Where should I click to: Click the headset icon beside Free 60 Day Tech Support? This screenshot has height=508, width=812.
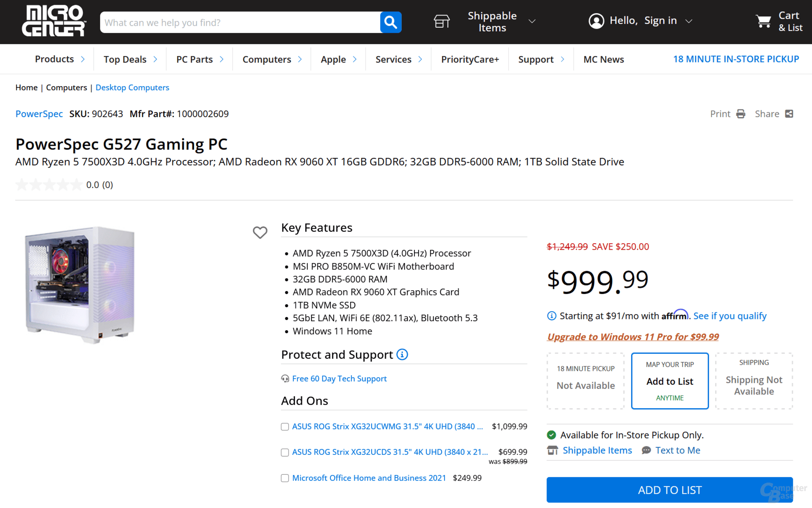coord(285,378)
